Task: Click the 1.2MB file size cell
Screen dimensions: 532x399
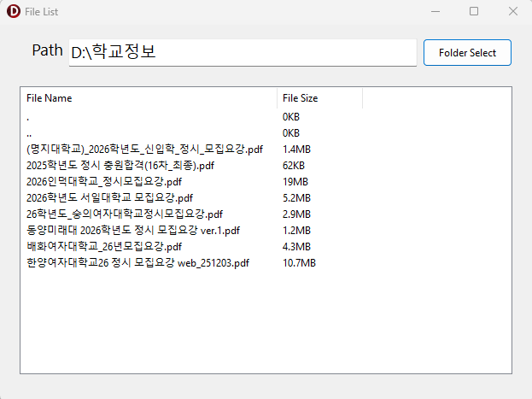Action: click(296, 231)
